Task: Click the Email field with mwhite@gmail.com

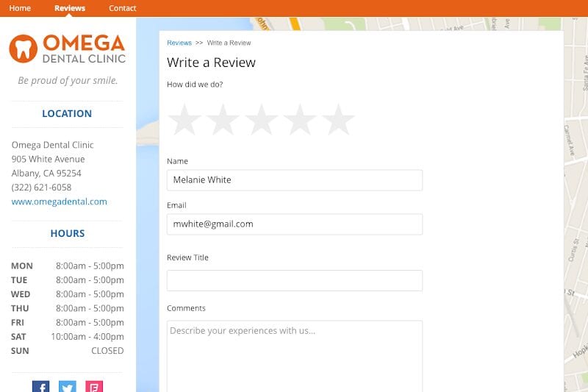Action: tap(295, 224)
